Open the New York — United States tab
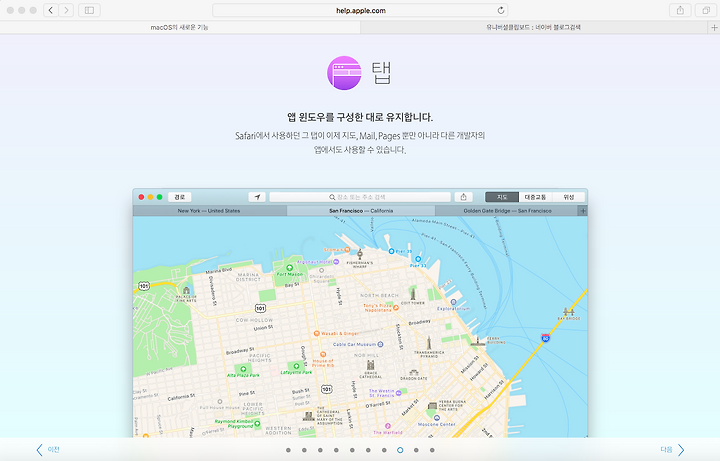The width and height of the screenshot is (720, 461). [x=209, y=211]
